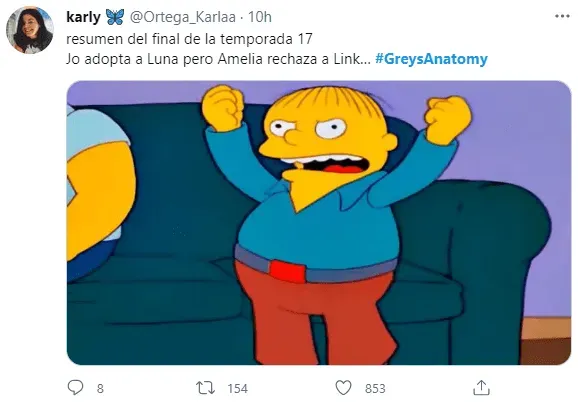
Task: Click the cropped character beside the couch
Action: [100, 193]
